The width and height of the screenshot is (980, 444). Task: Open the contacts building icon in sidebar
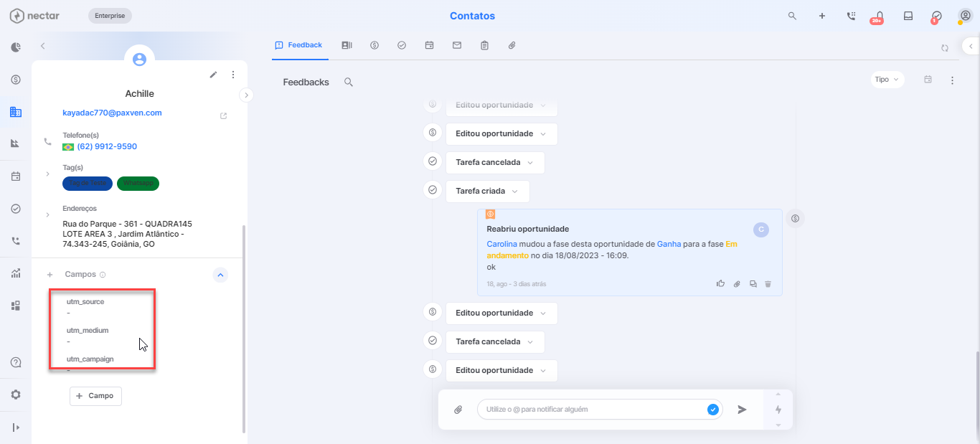pyautogui.click(x=16, y=112)
